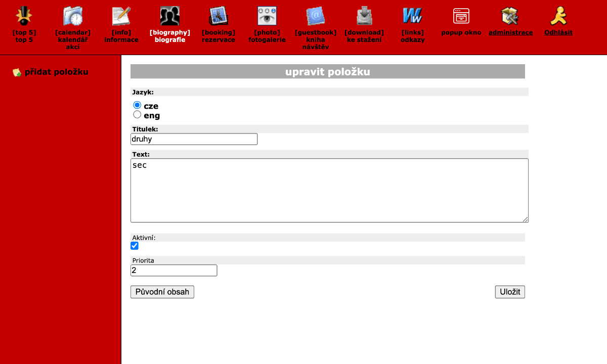This screenshot has width=607, height=364.
Task: Click the přidat položku link
Action: tap(57, 72)
